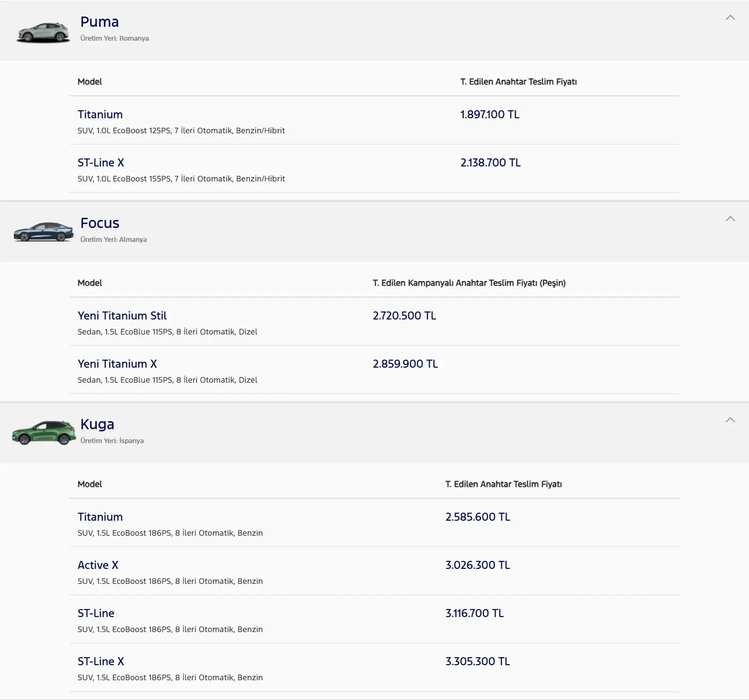Click the 2.138.700 TL price
Viewport: 749px width, 700px height.
point(491,163)
